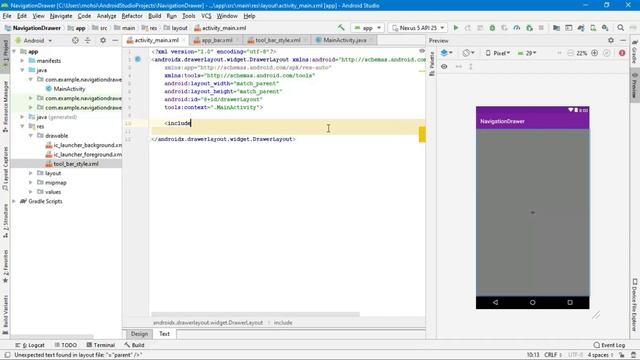The image size is (640, 360).
Task: Toggle preview view options eye icon
Action: pos(444,66)
